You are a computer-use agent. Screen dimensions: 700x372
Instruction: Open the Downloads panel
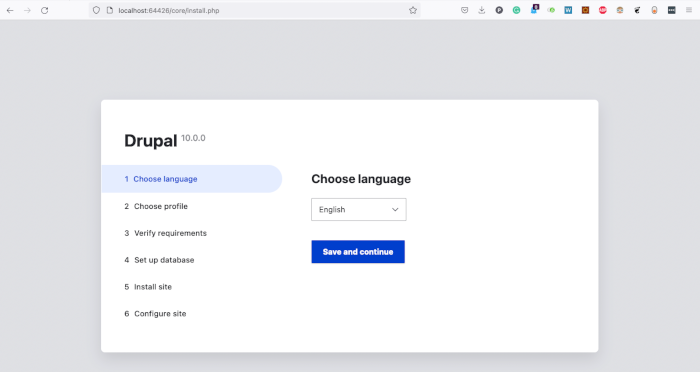click(x=482, y=10)
